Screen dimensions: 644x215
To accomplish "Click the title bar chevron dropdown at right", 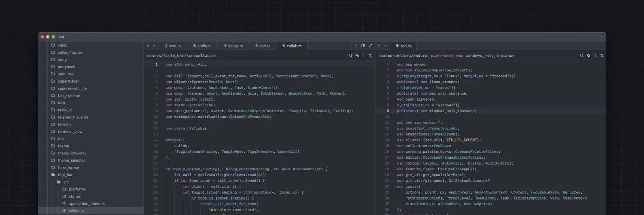I will pos(602,37).
